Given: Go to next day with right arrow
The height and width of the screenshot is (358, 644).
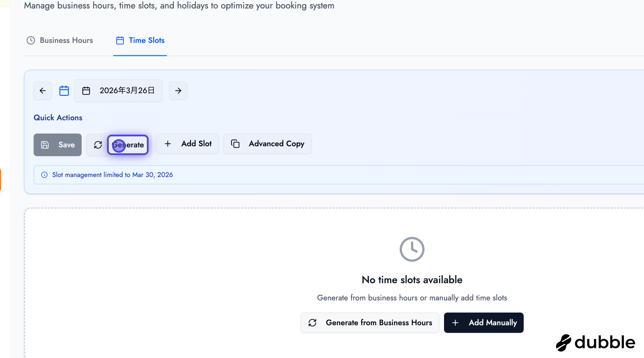Looking at the screenshot, I should pos(178,91).
